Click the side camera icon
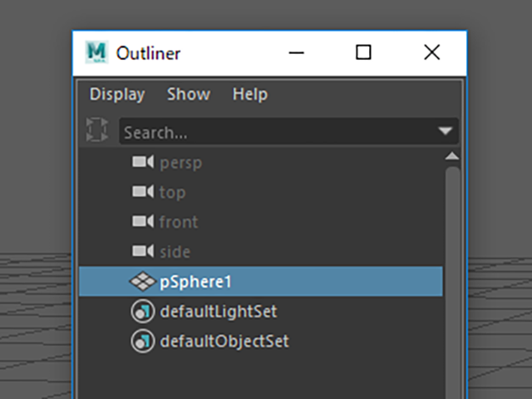Image resolution: width=532 pixels, height=399 pixels. 143,251
